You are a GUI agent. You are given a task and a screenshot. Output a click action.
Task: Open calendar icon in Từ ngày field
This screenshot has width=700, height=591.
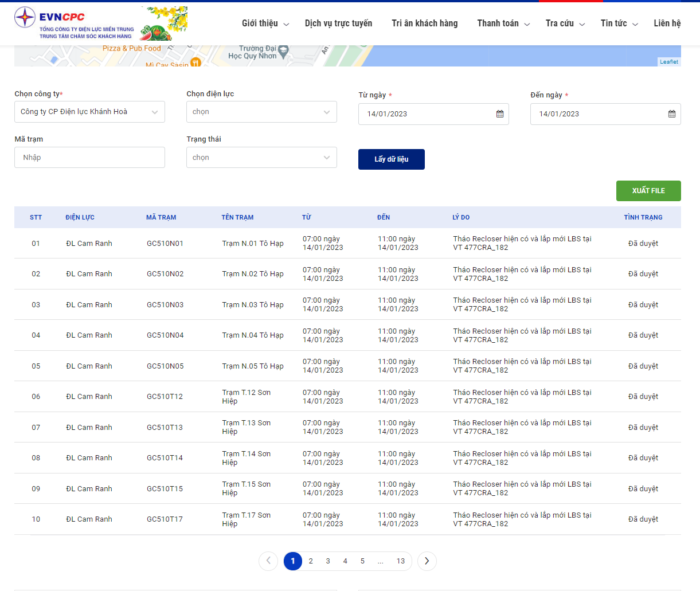tap(500, 114)
